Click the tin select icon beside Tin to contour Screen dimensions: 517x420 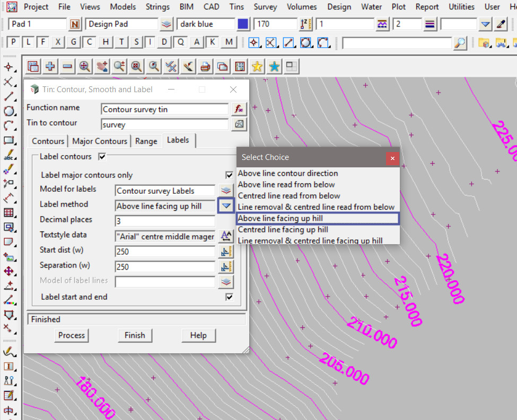coord(239,124)
